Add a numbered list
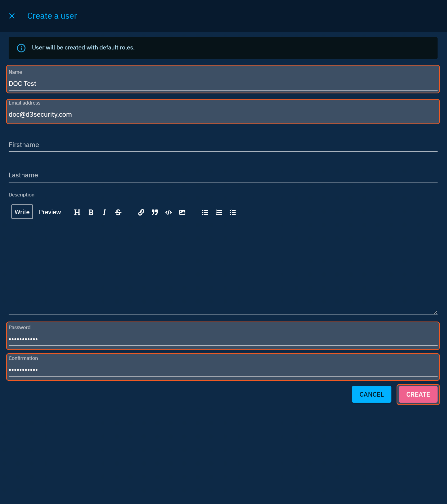The width and height of the screenshot is (447, 504). (219, 212)
